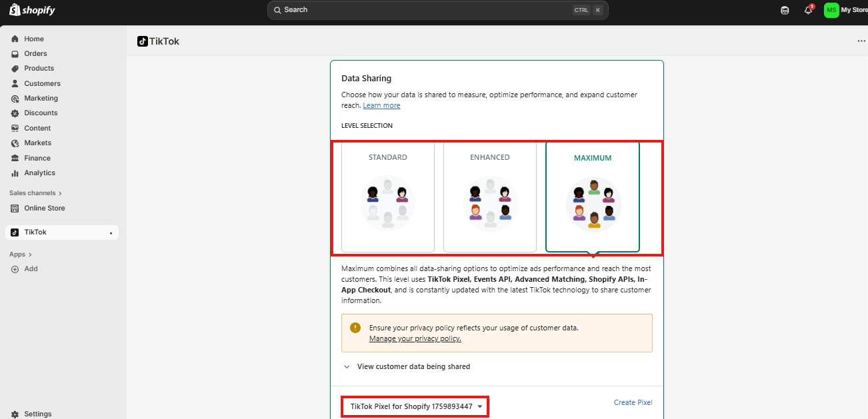Select the Maximum data sharing level
The width and height of the screenshot is (868, 419).
click(x=592, y=197)
